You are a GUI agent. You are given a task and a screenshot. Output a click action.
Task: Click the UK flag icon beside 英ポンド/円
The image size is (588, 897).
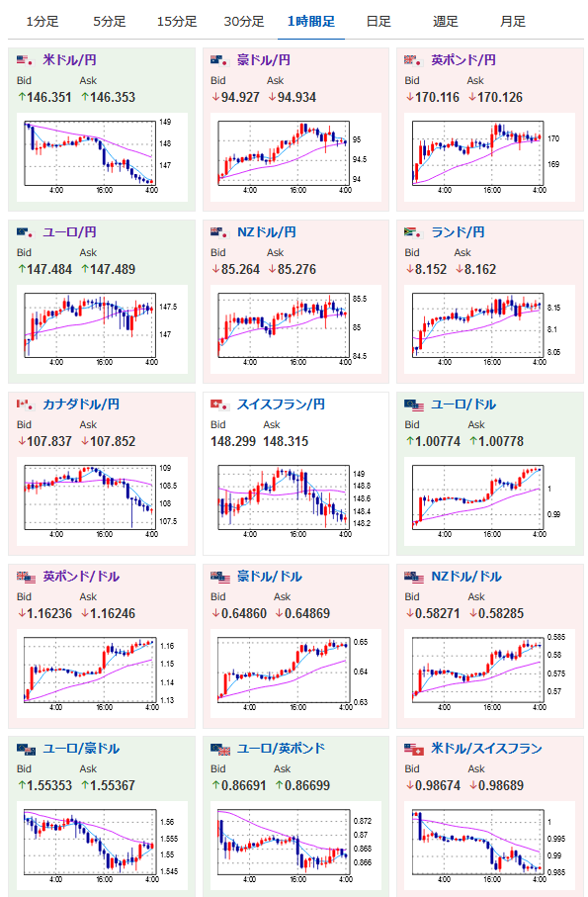tap(414, 60)
